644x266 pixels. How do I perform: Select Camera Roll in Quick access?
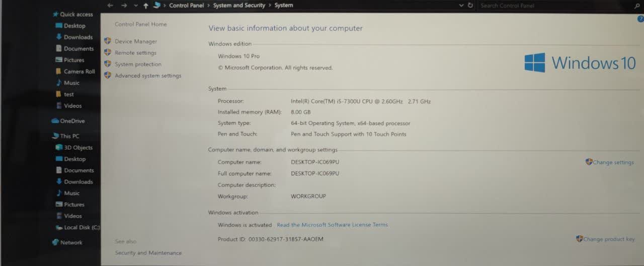(x=79, y=72)
